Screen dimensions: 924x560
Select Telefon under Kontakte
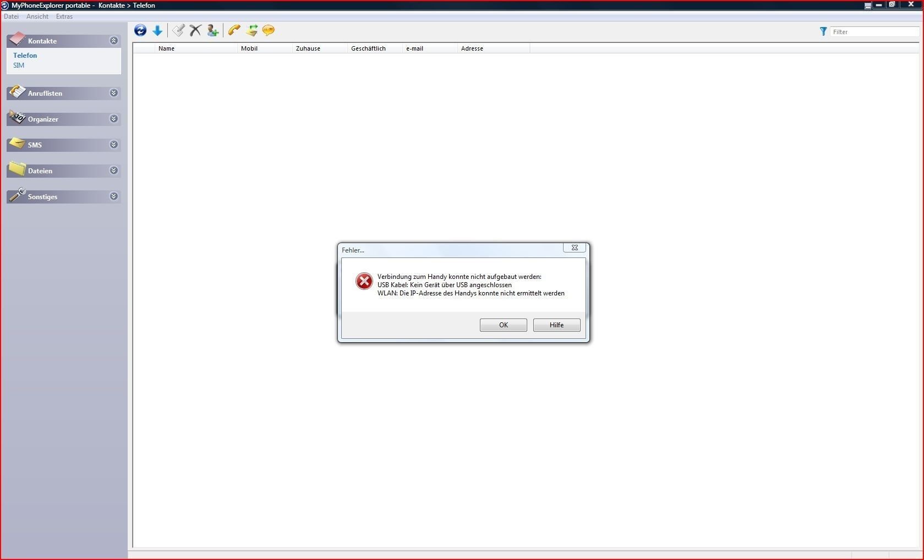pyautogui.click(x=25, y=56)
